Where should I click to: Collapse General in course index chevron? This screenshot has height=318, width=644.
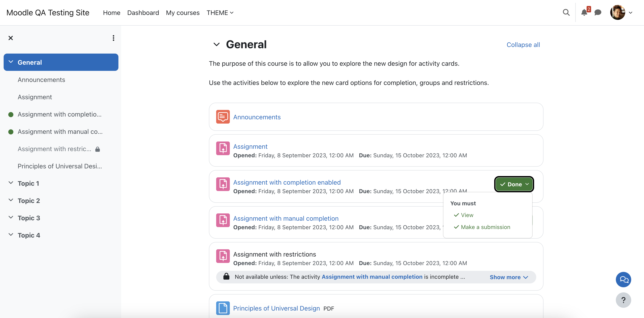click(x=11, y=62)
